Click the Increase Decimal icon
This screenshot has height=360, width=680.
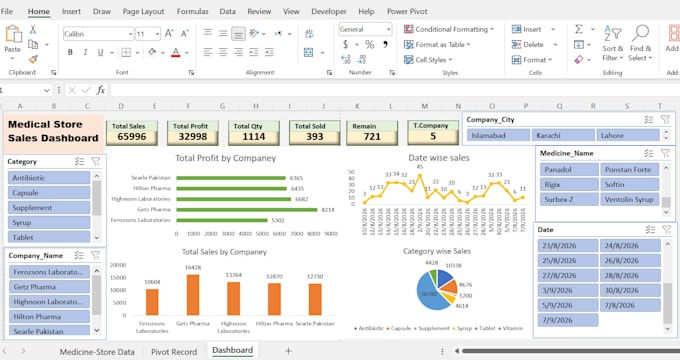[x=346, y=59]
